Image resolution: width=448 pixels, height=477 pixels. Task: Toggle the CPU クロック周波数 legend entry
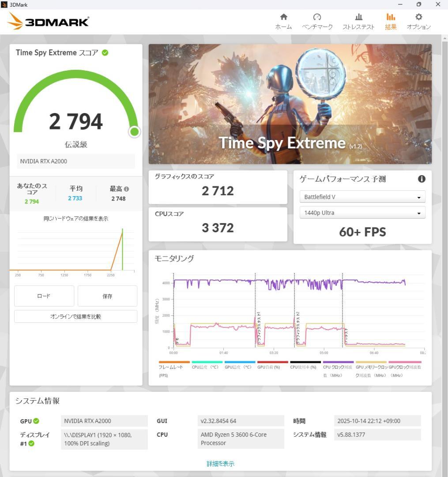tap(338, 367)
